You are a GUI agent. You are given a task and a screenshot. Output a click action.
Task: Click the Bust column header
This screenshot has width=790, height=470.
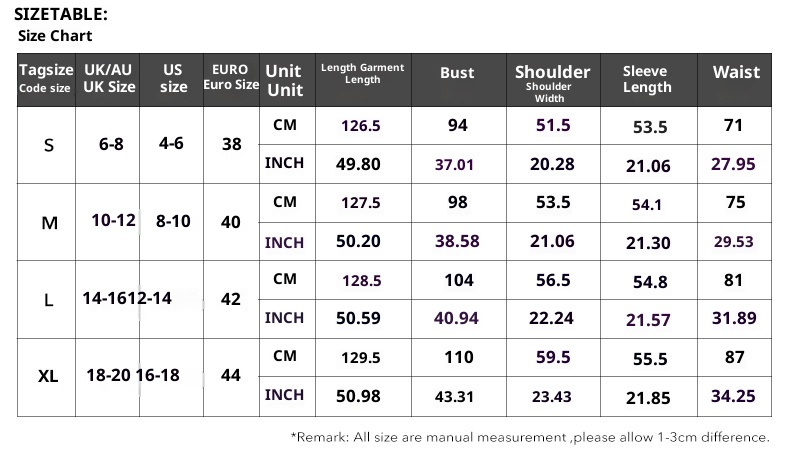pos(457,73)
